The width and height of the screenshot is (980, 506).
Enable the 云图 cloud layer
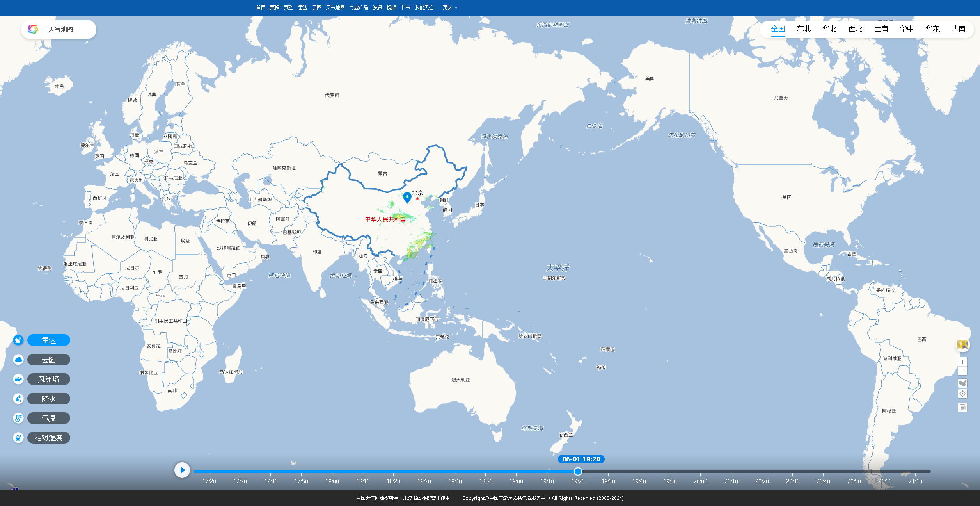pyautogui.click(x=49, y=360)
